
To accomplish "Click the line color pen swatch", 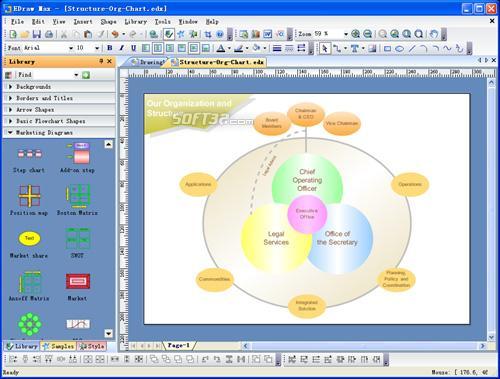I will pyautogui.click(x=238, y=49).
